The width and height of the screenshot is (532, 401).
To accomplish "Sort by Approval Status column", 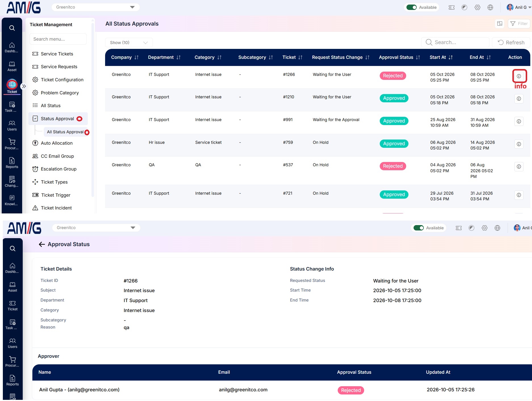I will 418,57.
